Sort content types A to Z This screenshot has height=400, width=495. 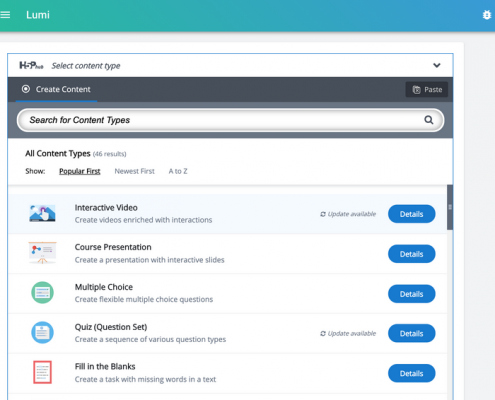pyautogui.click(x=178, y=171)
